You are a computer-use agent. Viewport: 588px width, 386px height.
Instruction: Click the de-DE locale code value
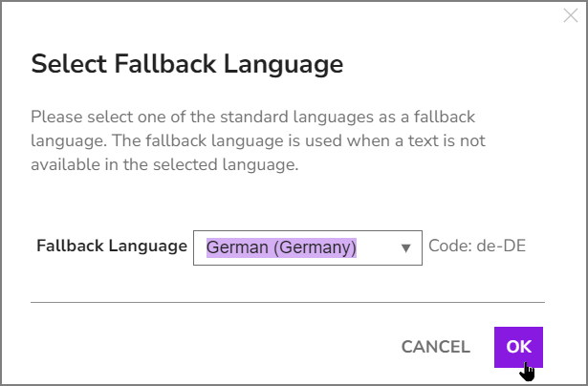(x=501, y=247)
